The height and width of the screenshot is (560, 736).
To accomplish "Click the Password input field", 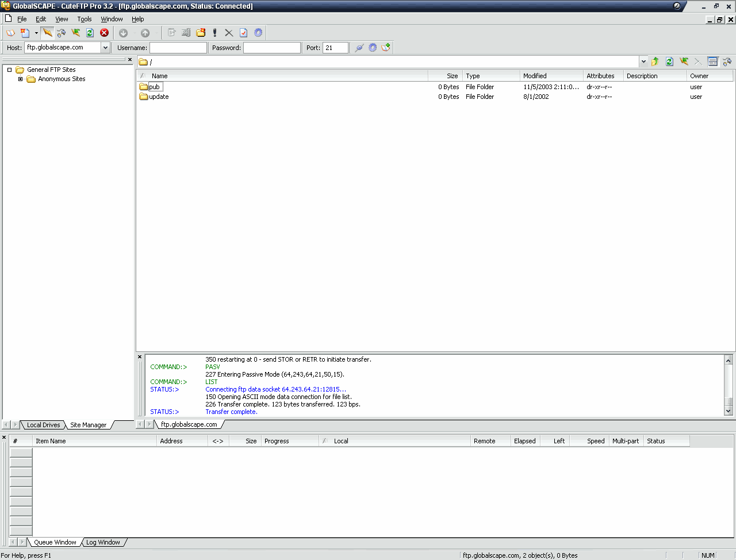I will click(272, 48).
